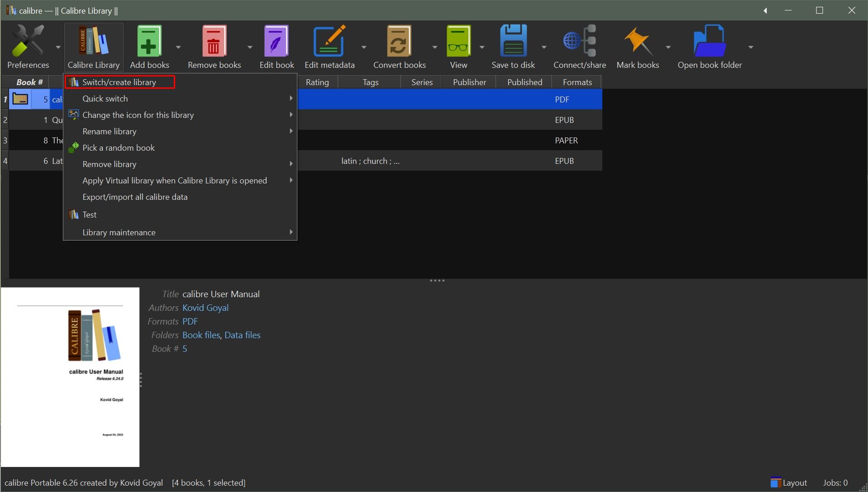Click the splitter handle beside the cover
868x492 pixels.
tap(141, 380)
